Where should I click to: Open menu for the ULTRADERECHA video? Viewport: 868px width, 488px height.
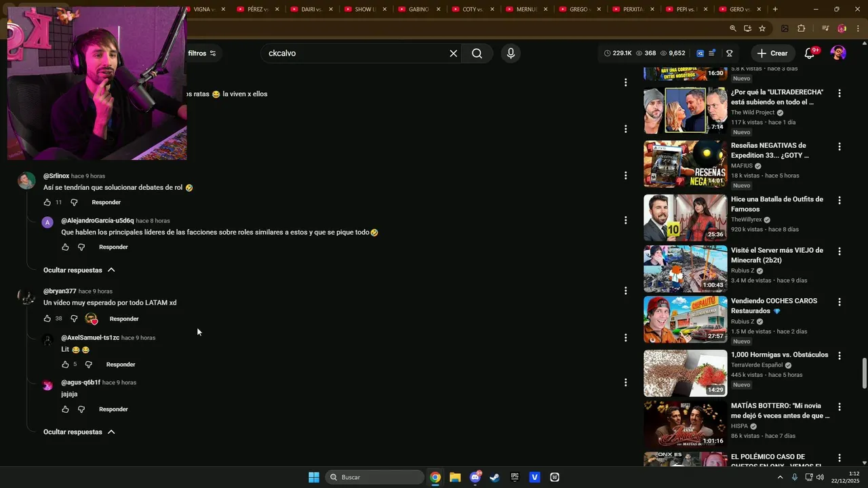click(x=840, y=94)
